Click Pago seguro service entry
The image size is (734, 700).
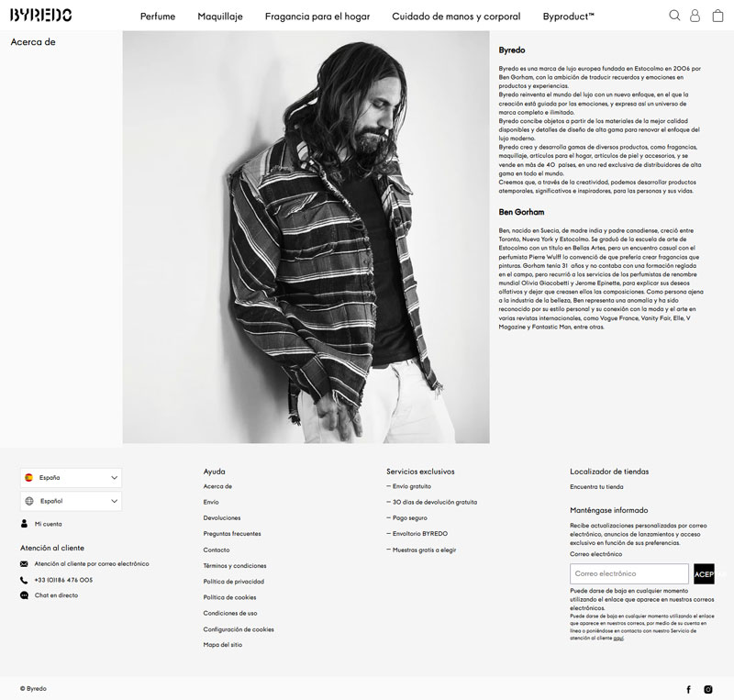coord(406,517)
